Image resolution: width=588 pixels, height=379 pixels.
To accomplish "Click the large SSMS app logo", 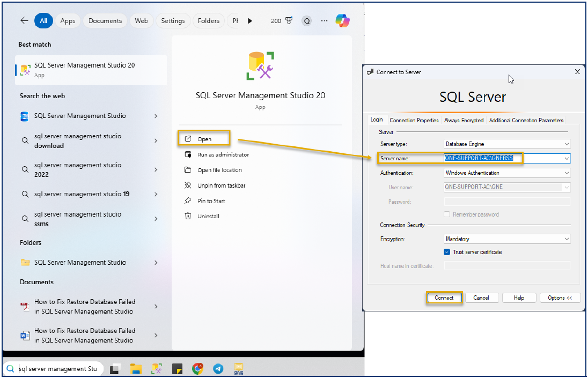I will tap(260, 65).
